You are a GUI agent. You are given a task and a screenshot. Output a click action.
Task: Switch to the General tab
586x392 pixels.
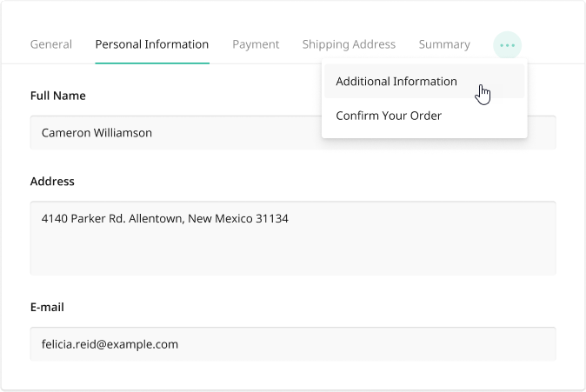point(51,44)
